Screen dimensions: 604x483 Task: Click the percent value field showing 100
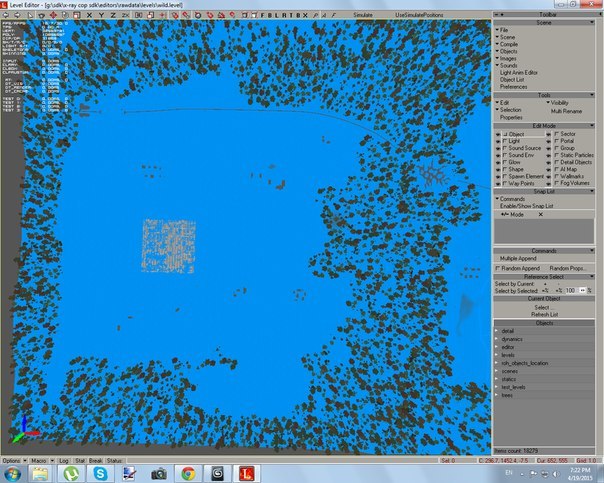tap(570, 290)
